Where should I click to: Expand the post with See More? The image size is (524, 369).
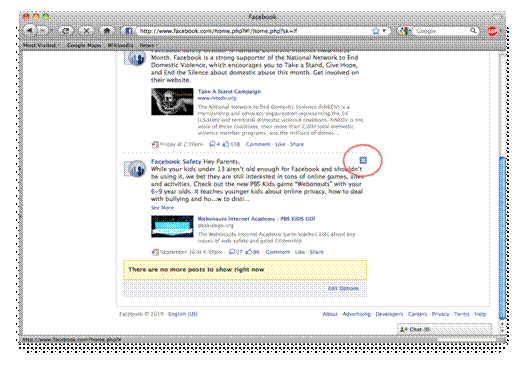click(162, 208)
